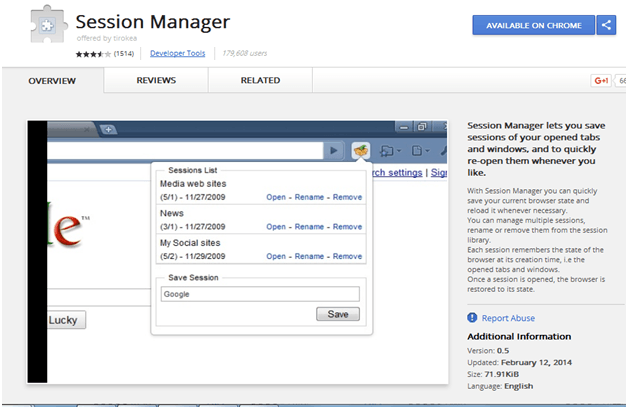Viewport: 628px width, 409px height.
Task: Click the Additional Information heading
Action: pyautogui.click(x=519, y=336)
